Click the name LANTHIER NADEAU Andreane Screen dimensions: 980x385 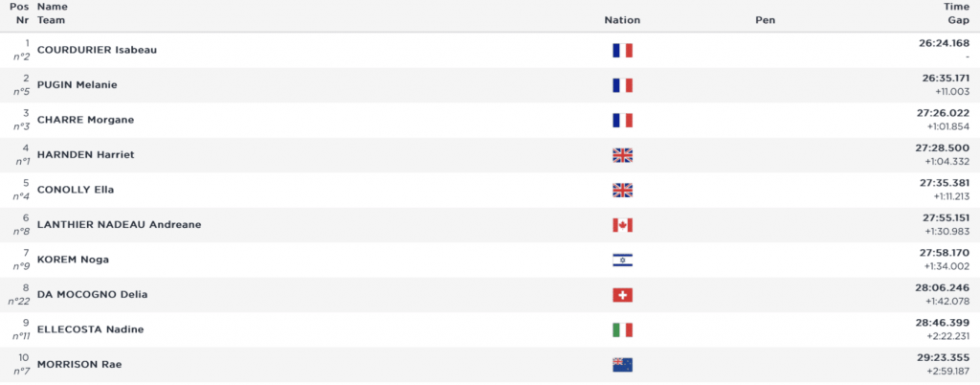click(x=119, y=225)
